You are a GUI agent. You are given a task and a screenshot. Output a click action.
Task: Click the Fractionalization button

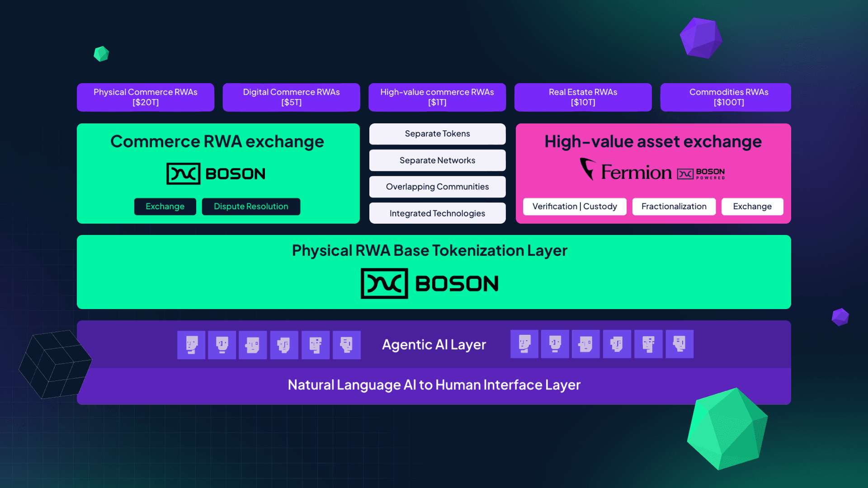(x=674, y=206)
